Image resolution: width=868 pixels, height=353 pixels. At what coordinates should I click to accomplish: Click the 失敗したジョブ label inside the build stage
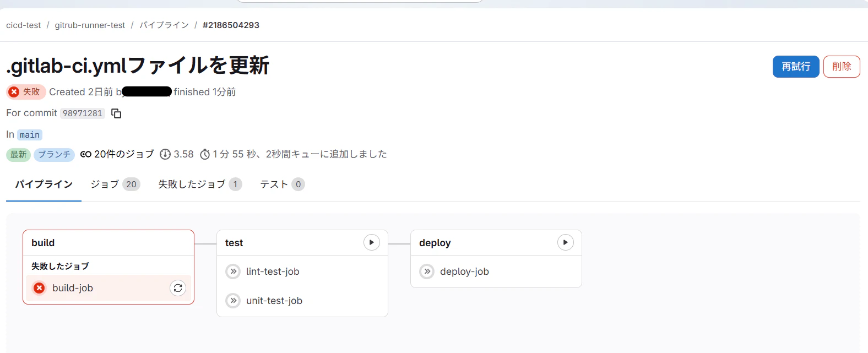[60, 266]
